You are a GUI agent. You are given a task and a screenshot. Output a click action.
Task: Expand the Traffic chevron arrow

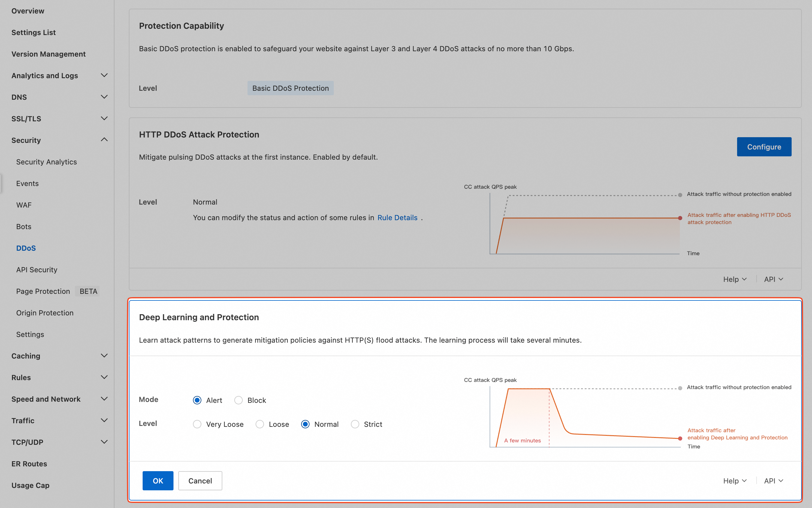click(x=104, y=420)
